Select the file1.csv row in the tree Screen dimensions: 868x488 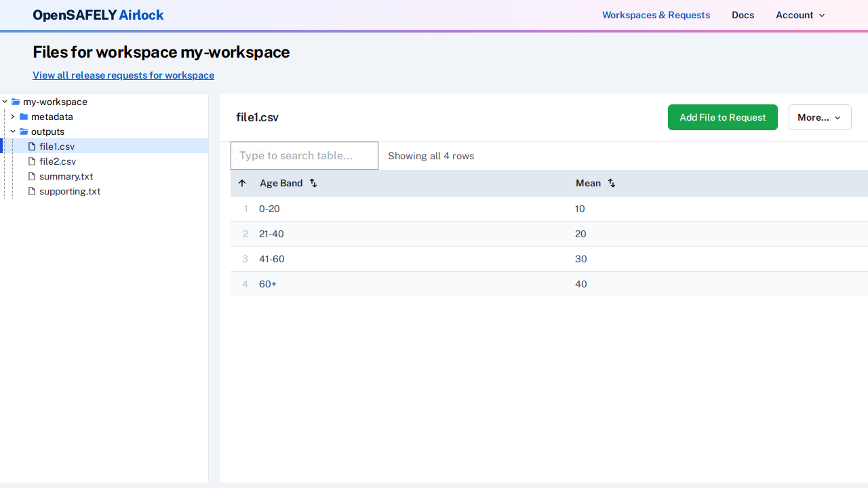click(x=56, y=146)
